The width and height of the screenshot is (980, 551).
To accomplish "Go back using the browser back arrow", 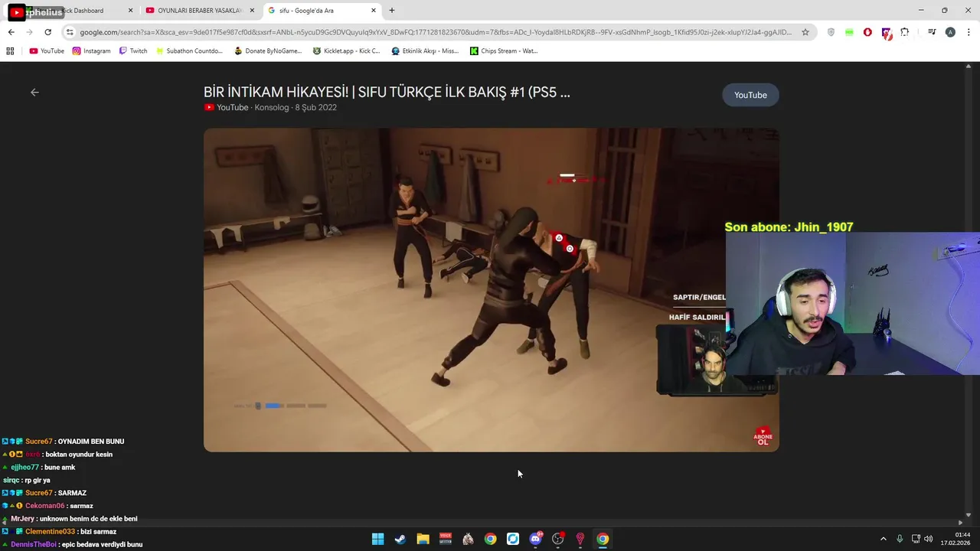I will coord(11,32).
